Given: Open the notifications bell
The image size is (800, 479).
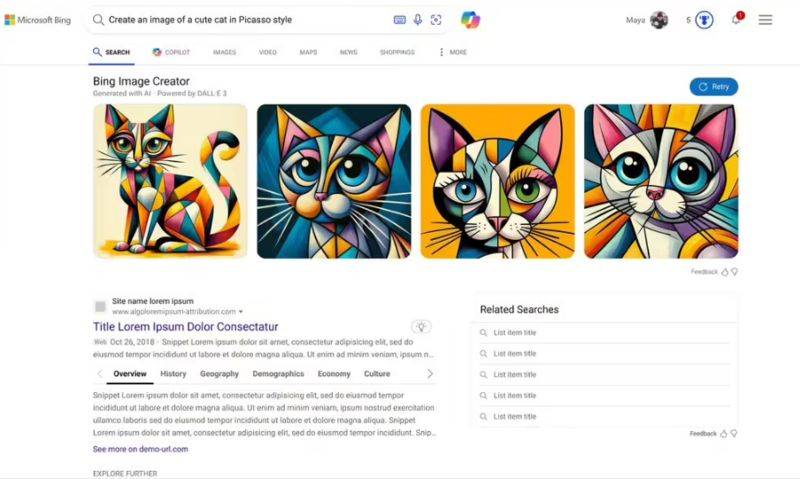Looking at the screenshot, I should pyautogui.click(x=736, y=20).
